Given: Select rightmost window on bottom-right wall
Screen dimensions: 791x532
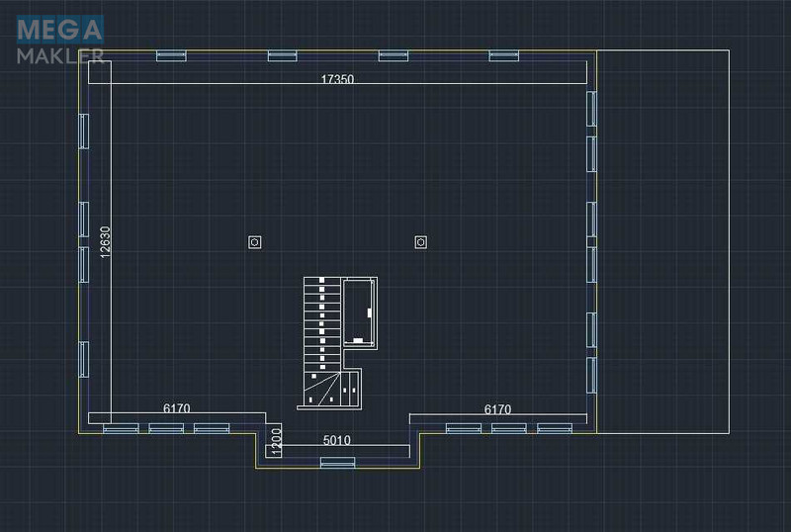Looking at the screenshot, I should coord(555,428).
